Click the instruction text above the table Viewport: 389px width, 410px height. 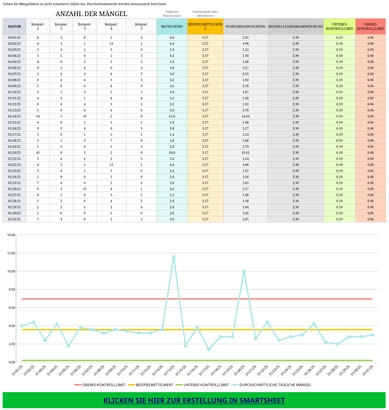[x=85, y=4]
